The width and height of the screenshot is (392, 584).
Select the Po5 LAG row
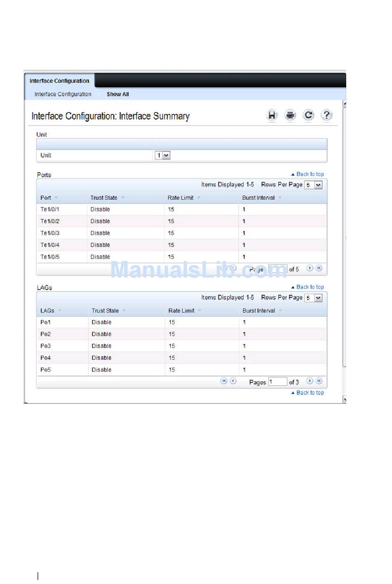[x=182, y=369]
